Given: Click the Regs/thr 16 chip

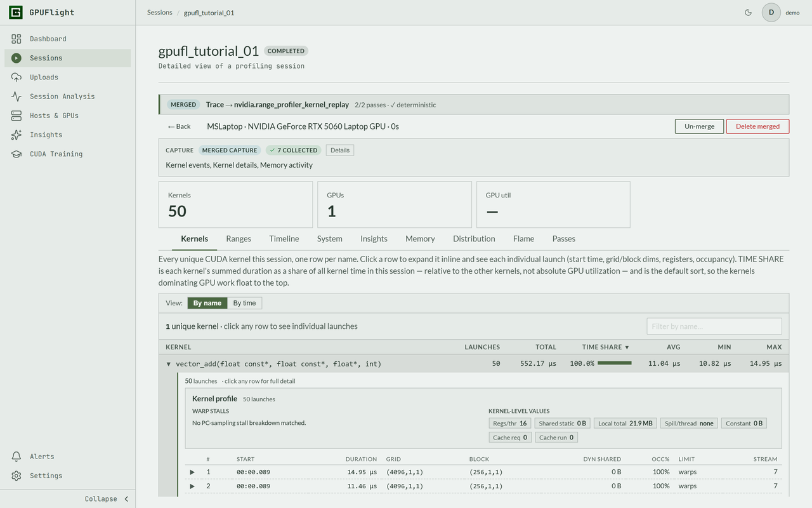Looking at the screenshot, I should point(510,423).
